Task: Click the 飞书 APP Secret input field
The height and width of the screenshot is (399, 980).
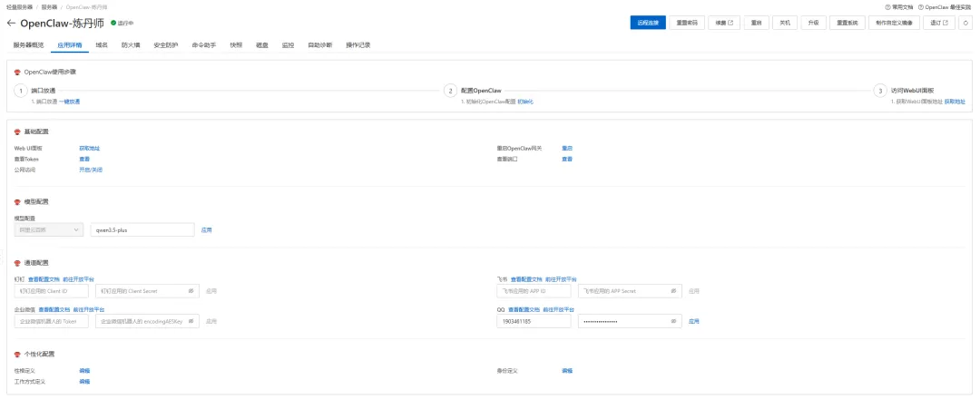Action: click(x=630, y=291)
